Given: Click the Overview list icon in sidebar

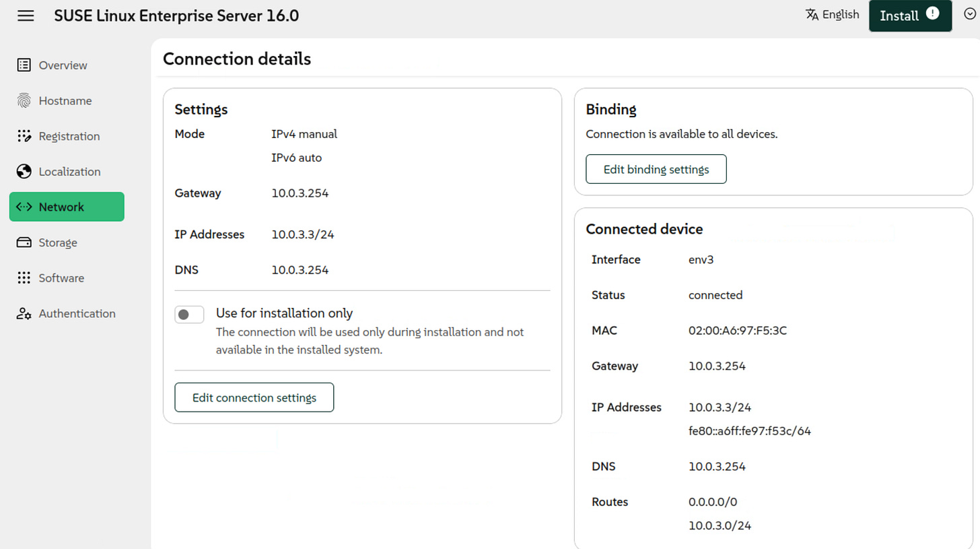Looking at the screenshot, I should [x=24, y=65].
